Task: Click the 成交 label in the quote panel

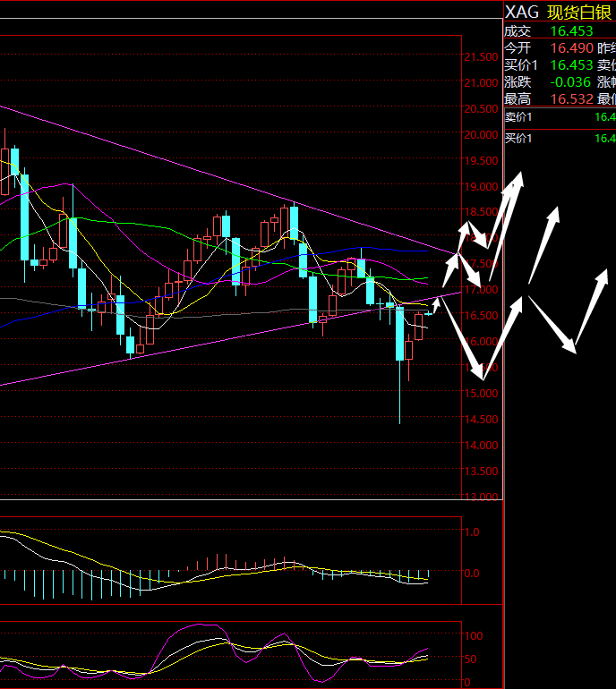Action: [x=518, y=31]
